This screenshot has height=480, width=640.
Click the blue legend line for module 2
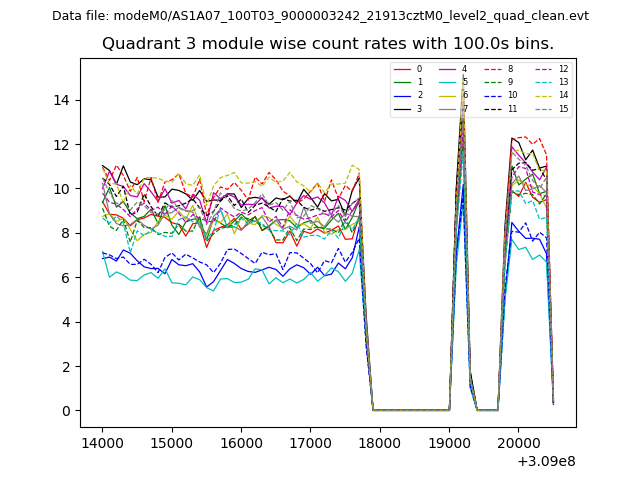403,95
